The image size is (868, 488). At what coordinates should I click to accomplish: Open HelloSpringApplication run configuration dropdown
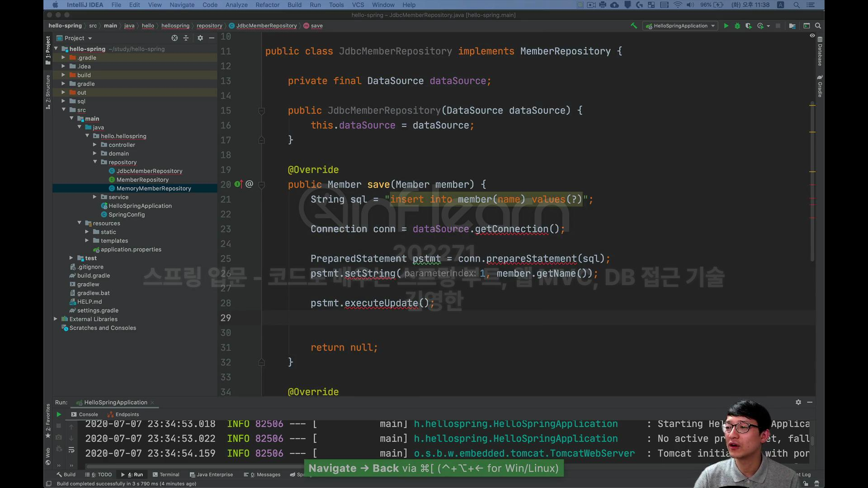[x=680, y=26]
